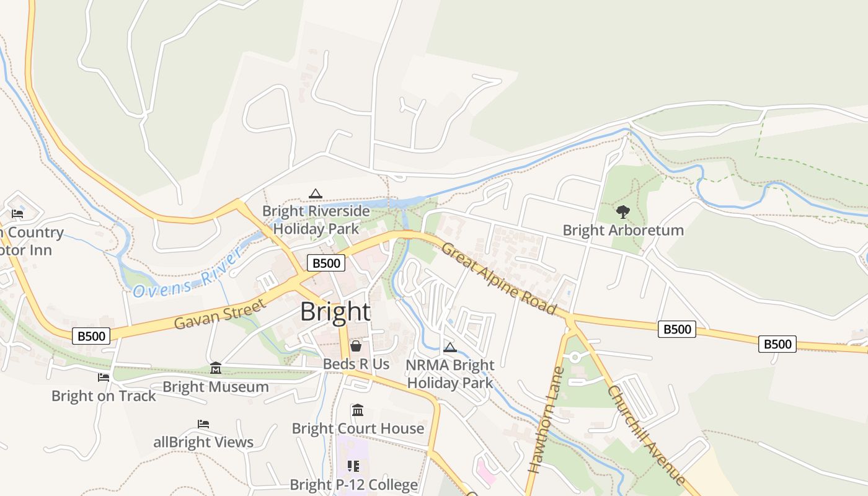868x496 pixels.
Task: Click the Bright Museum icon
Action: (215, 368)
